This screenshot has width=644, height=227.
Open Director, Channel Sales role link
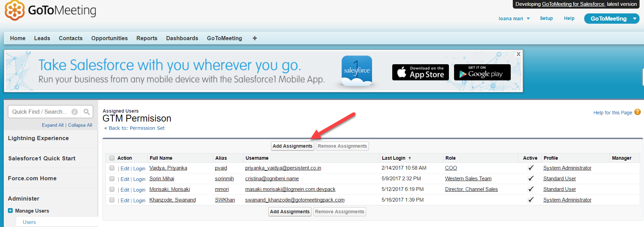click(x=471, y=189)
